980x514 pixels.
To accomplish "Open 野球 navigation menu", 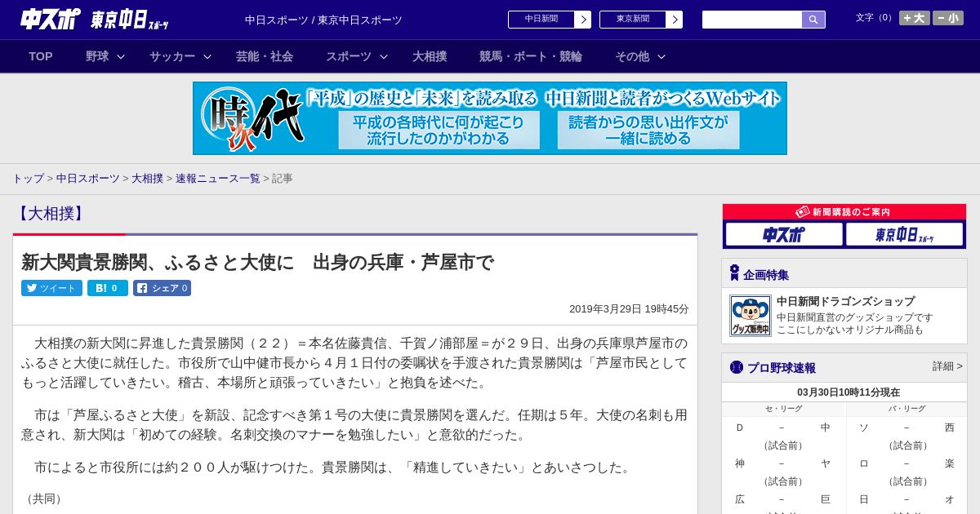I will pyautogui.click(x=97, y=56).
